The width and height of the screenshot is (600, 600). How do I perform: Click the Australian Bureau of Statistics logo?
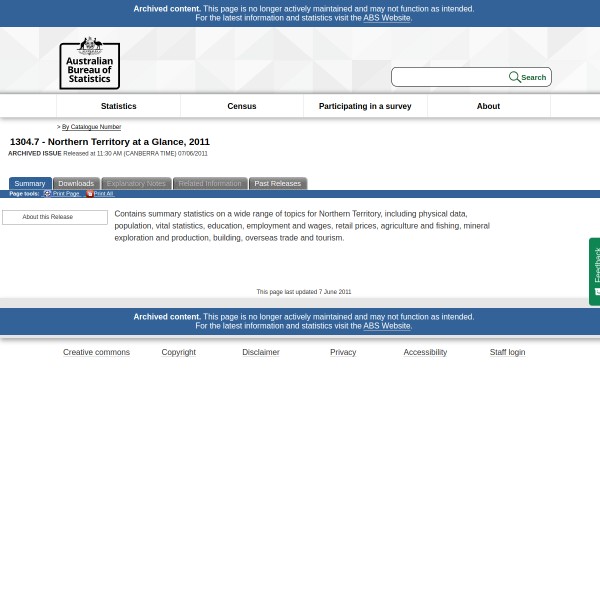point(89,63)
